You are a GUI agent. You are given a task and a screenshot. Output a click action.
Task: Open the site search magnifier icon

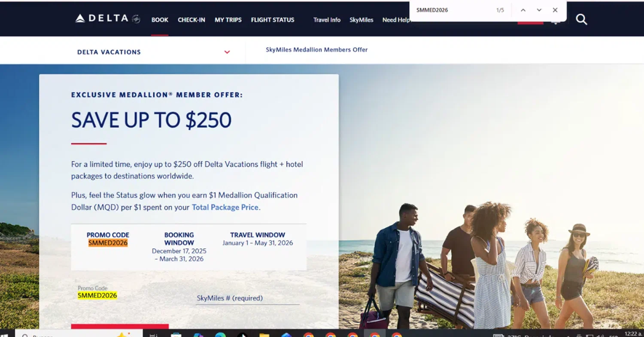pos(581,19)
